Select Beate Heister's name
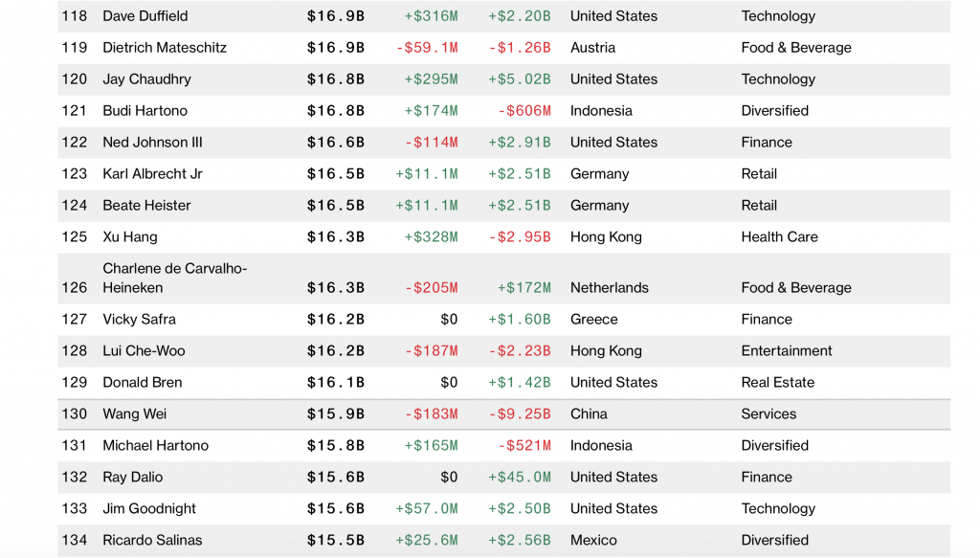Screen dimensions: 980x558 pos(146,206)
